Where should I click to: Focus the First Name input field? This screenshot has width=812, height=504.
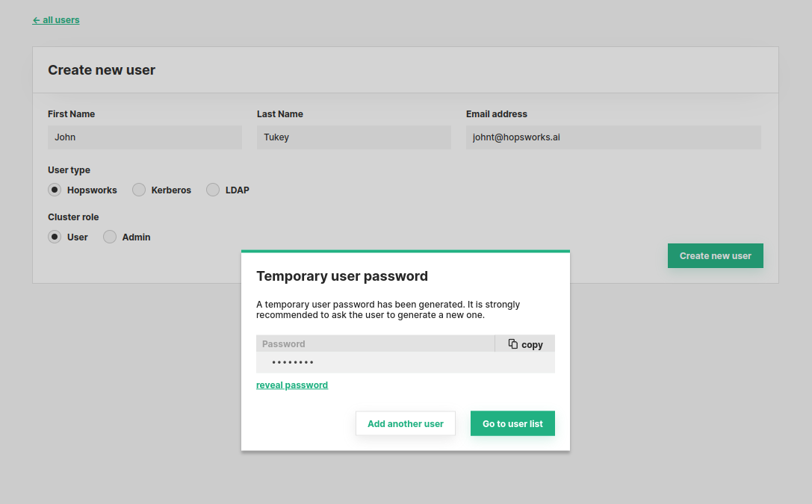click(x=145, y=137)
